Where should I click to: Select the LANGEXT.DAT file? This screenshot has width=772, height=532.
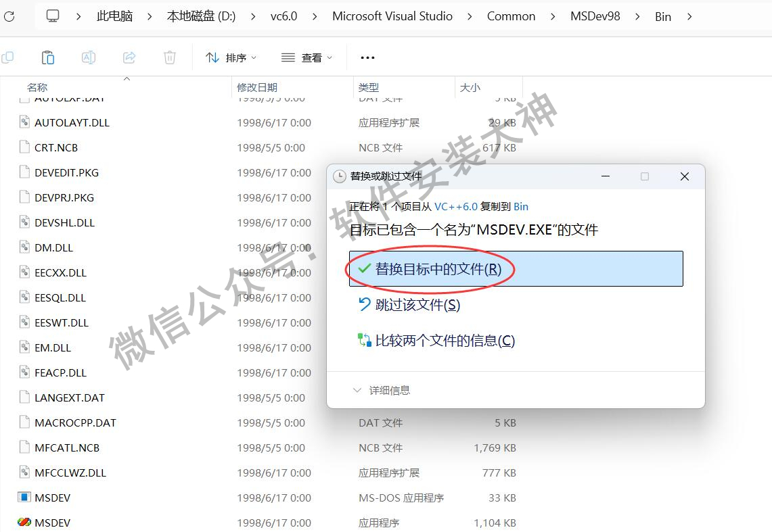click(70, 397)
